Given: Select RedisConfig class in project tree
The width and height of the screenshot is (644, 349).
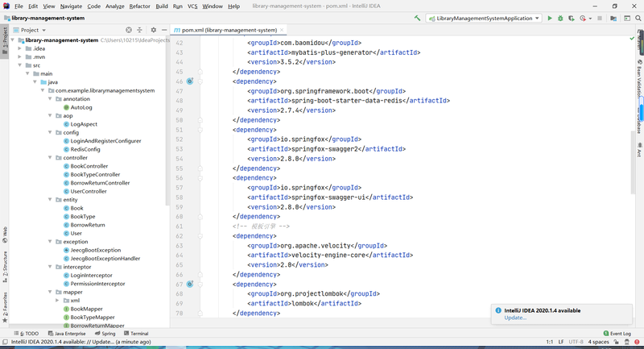Looking at the screenshot, I should point(85,149).
